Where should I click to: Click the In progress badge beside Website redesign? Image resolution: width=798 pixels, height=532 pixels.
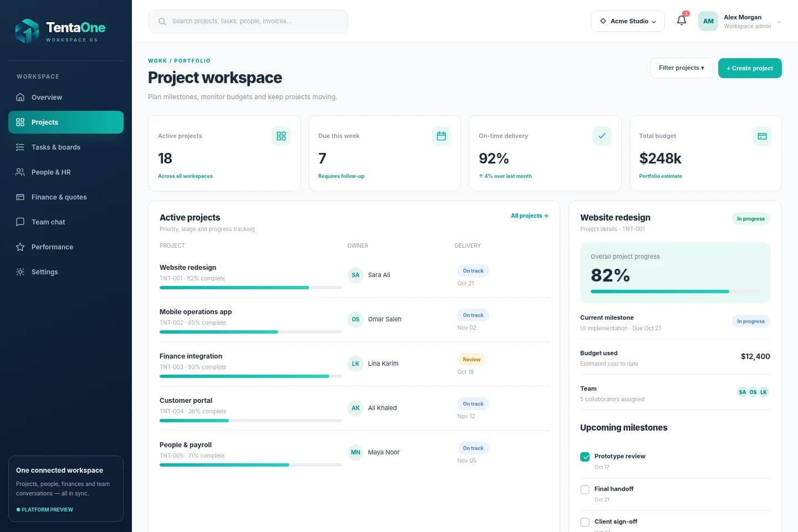coord(751,219)
